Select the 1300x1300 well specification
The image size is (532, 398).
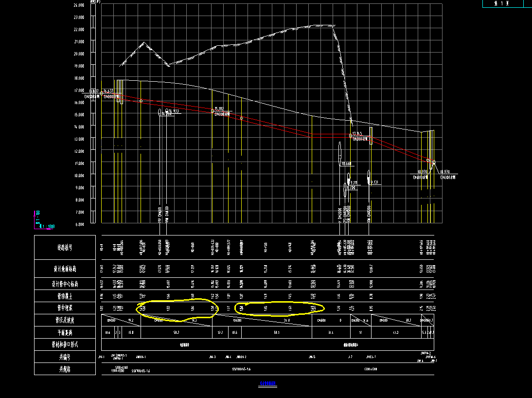click(371, 369)
